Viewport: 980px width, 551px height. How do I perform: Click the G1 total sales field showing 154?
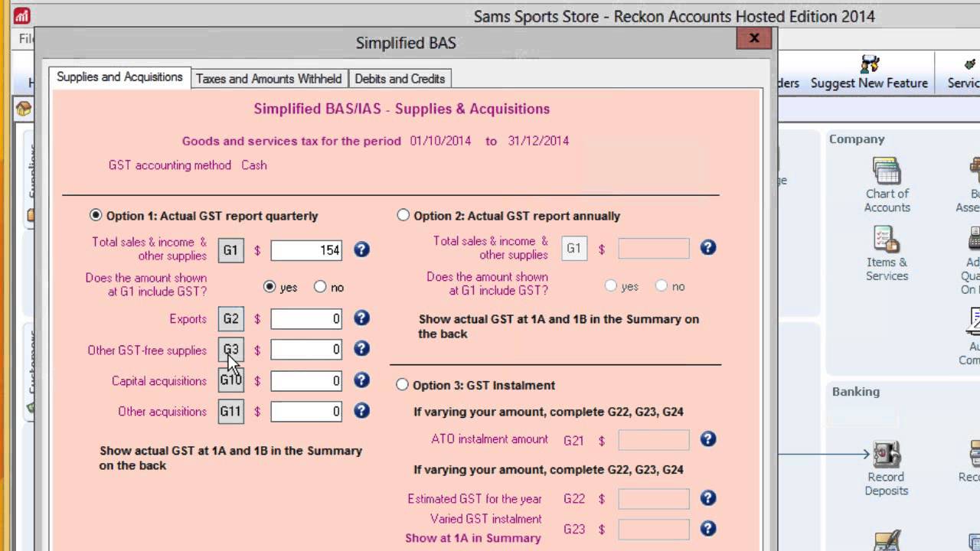point(306,250)
